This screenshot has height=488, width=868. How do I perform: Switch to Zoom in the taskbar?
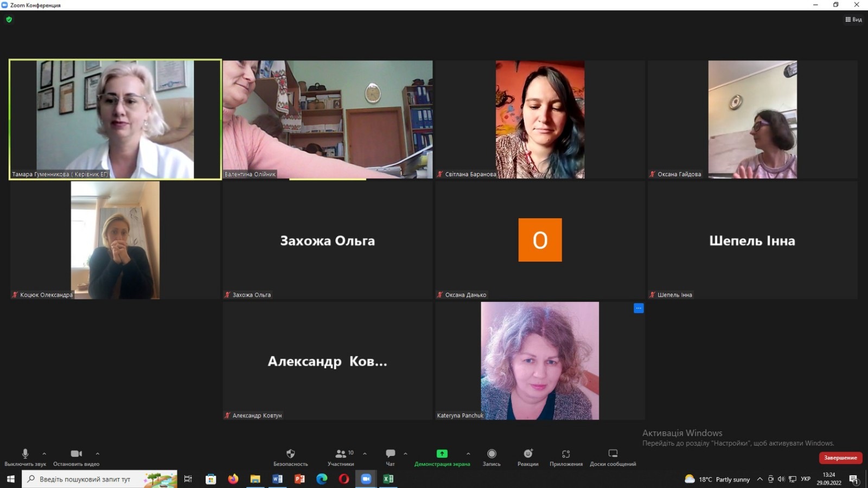tap(366, 479)
